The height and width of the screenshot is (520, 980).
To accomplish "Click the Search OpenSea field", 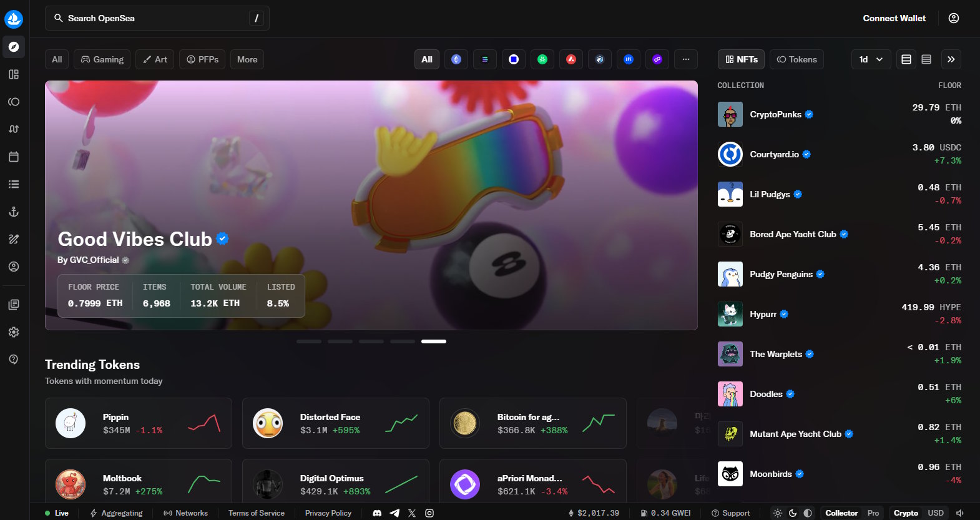I will [157, 18].
